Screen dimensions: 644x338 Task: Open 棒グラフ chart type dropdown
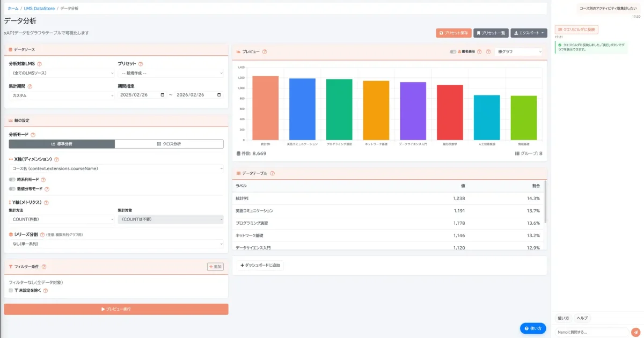click(519, 52)
